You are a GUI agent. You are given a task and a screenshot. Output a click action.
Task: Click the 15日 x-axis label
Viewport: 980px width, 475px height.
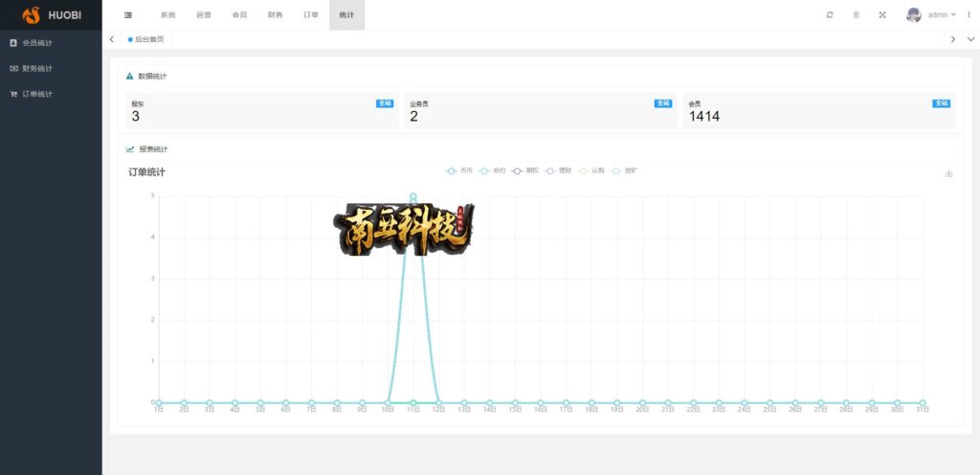515,410
